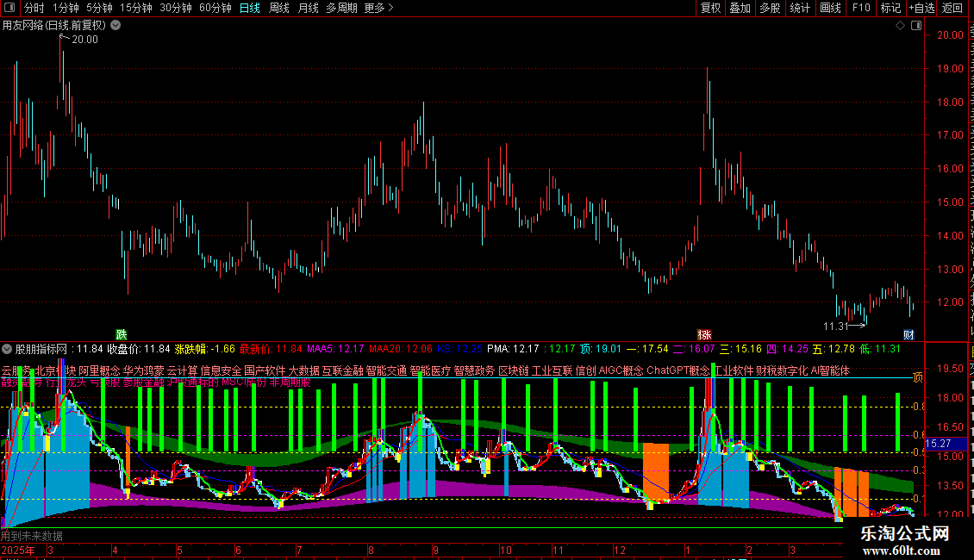Viewport: 974px width, 560px height.
Task: Click the 信息安全 concept tag
Action: (x=222, y=370)
